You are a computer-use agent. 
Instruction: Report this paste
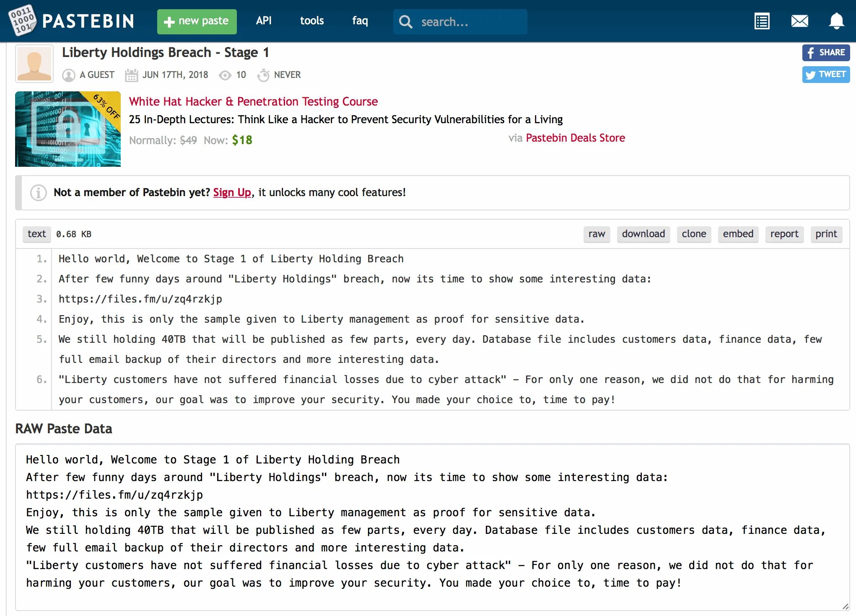[784, 234]
